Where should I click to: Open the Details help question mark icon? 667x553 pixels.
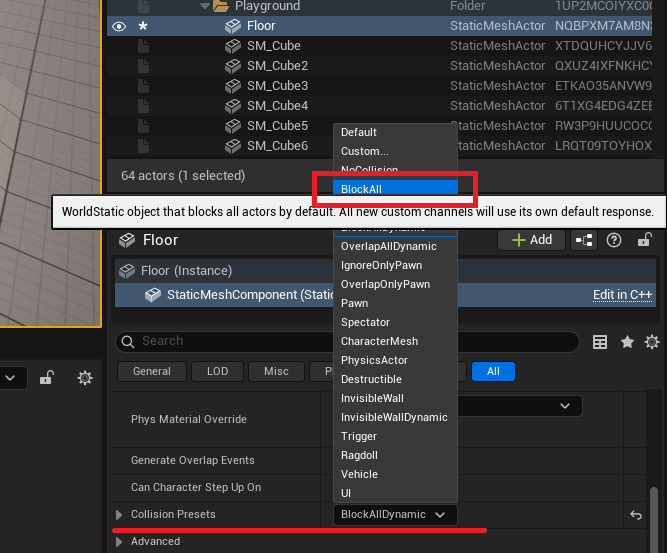614,240
